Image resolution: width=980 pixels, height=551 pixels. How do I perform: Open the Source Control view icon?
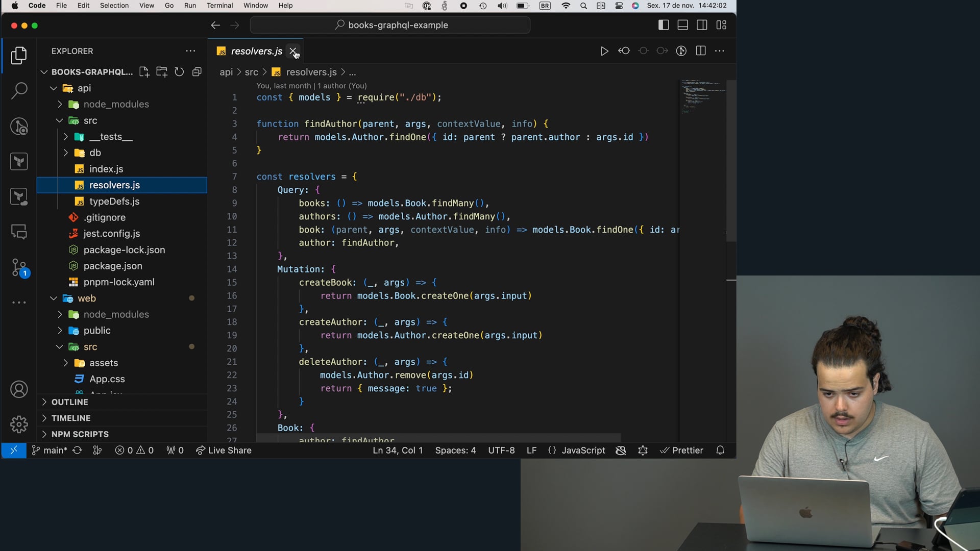19,267
